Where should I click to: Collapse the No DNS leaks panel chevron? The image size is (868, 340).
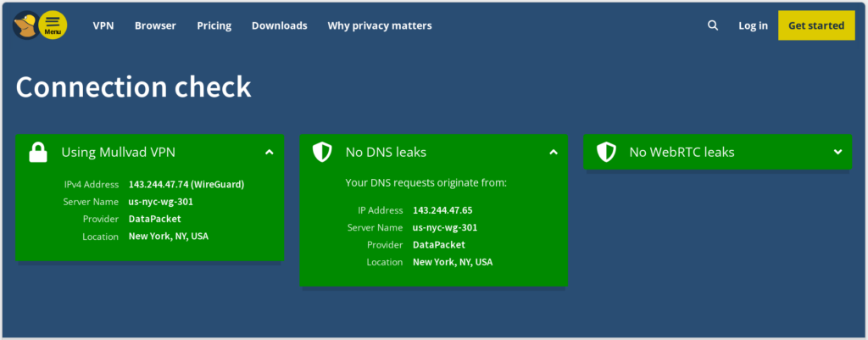[x=553, y=153]
